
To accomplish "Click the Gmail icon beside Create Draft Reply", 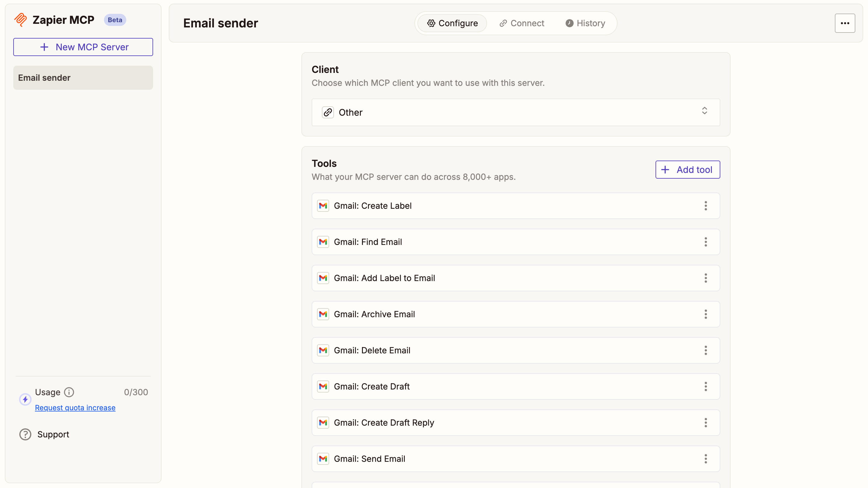I will [x=323, y=423].
